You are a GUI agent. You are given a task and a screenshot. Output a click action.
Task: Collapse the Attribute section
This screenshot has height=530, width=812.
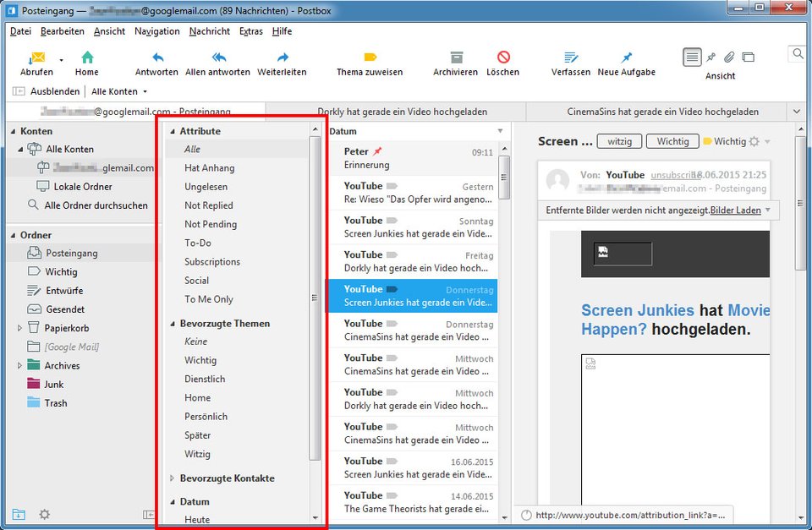(173, 132)
